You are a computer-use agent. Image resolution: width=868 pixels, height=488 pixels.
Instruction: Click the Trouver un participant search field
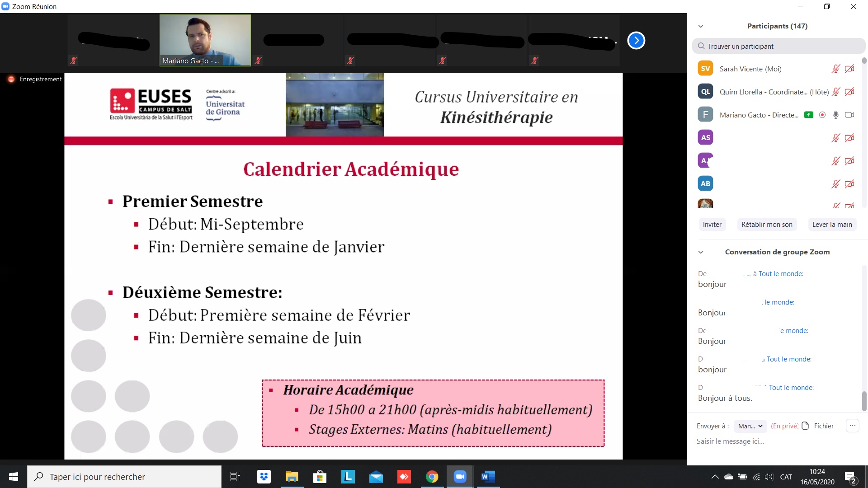(778, 46)
